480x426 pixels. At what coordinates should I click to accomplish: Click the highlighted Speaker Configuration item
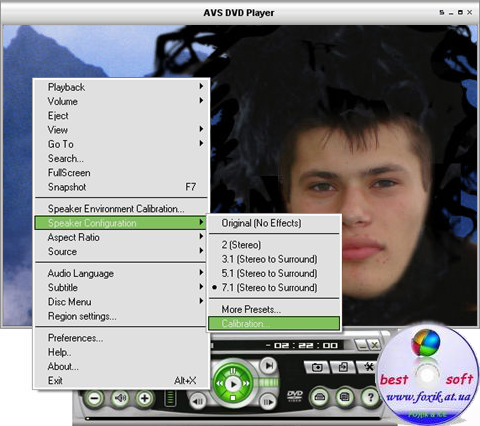click(120, 223)
